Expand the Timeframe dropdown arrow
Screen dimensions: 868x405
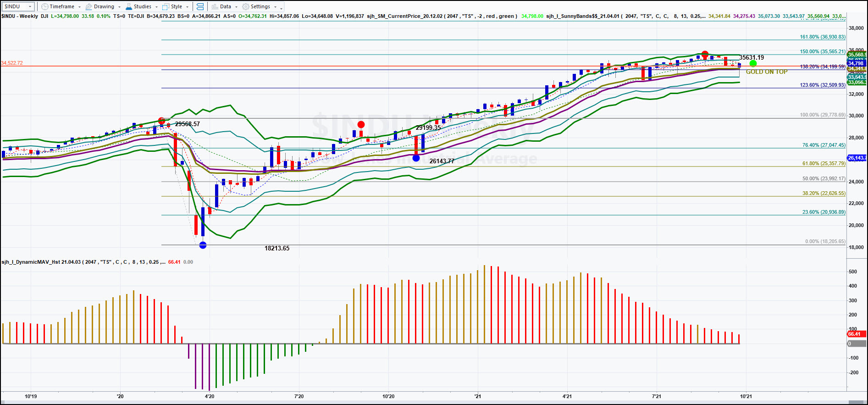point(79,7)
